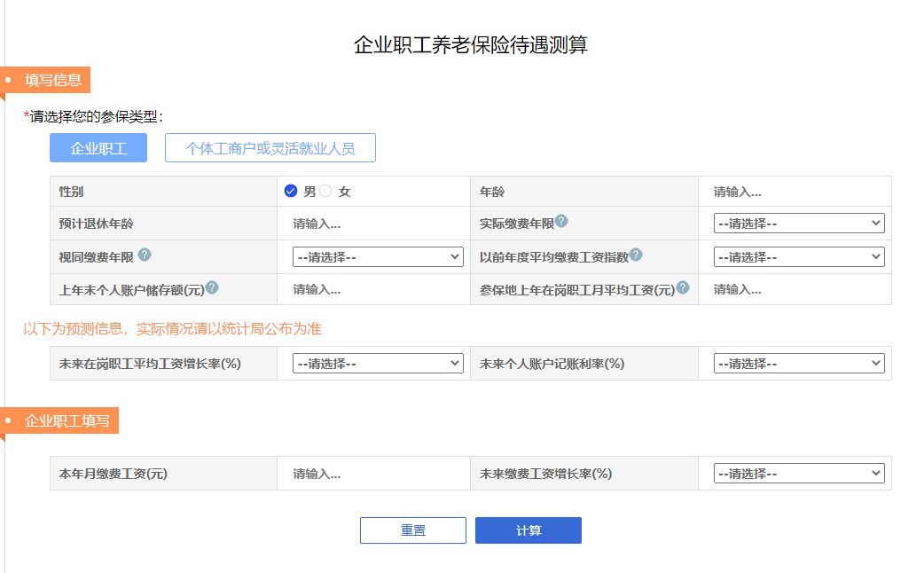This screenshot has height=573, width=924.
Task: Open the 实际缴费年限 dropdown
Action: pyautogui.click(x=798, y=224)
